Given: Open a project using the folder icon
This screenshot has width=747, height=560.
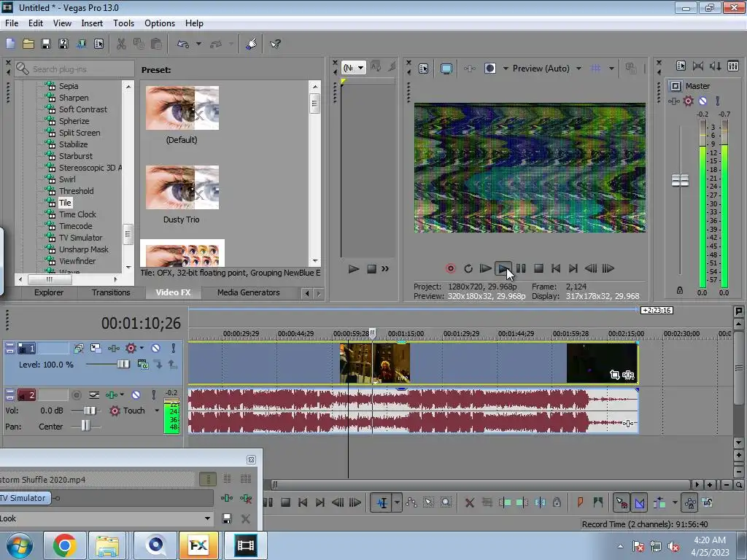Looking at the screenshot, I should pos(28,44).
